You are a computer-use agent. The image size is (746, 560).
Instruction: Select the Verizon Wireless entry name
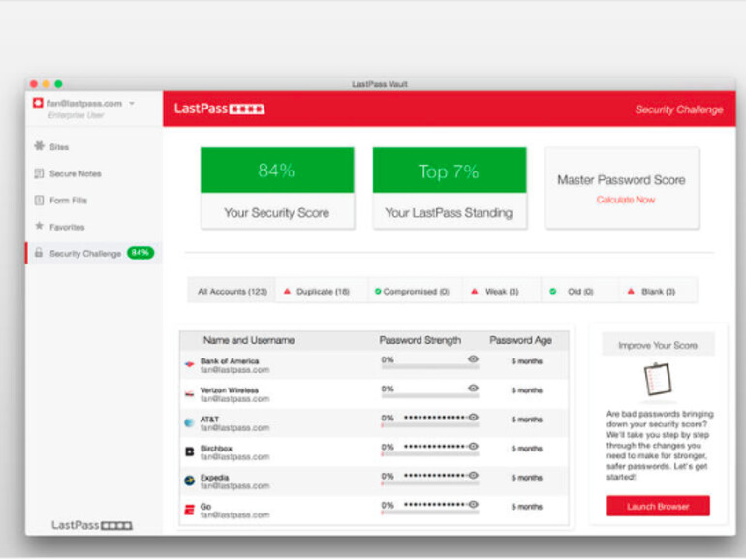click(x=230, y=390)
